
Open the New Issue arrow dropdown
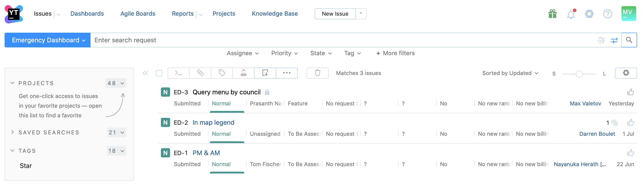coord(361,14)
